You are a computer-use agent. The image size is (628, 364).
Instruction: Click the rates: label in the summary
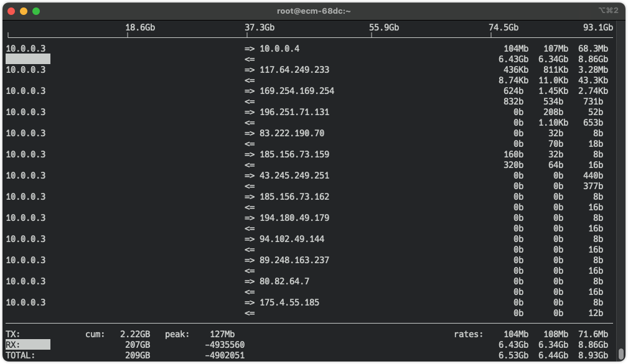[469, 334]
